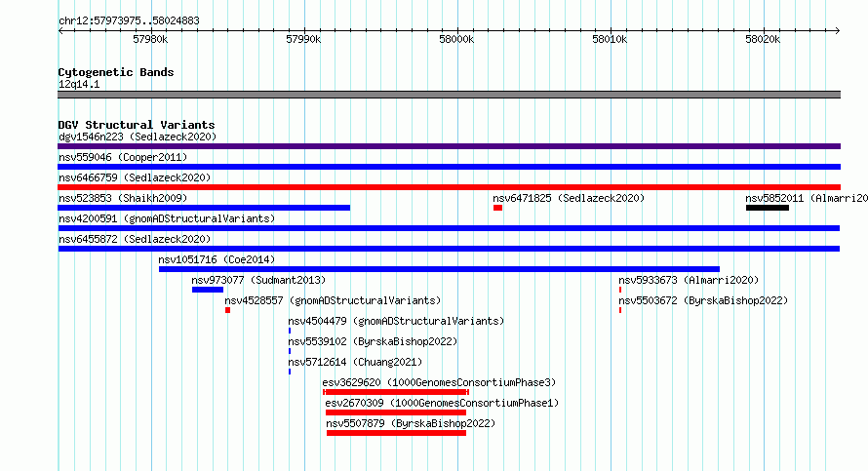Click tiny blue nsv5712614 variant marker

pyautogui.click(x=290, y=372)
